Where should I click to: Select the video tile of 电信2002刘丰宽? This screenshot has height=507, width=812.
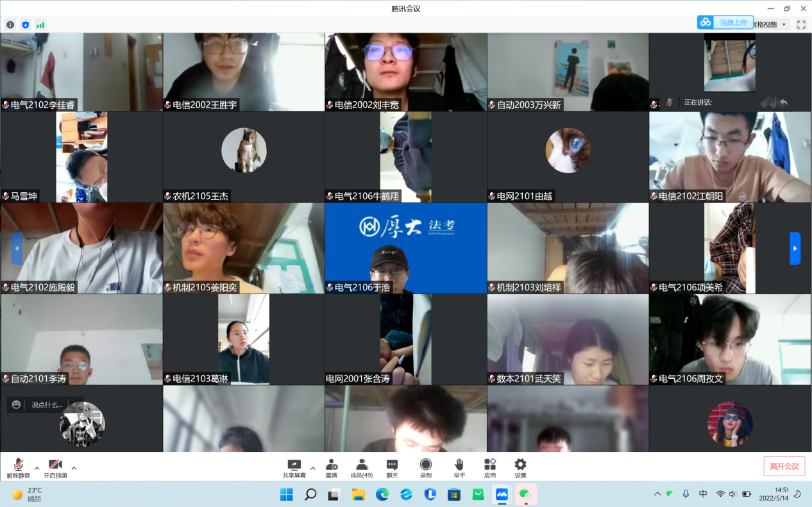406,72
